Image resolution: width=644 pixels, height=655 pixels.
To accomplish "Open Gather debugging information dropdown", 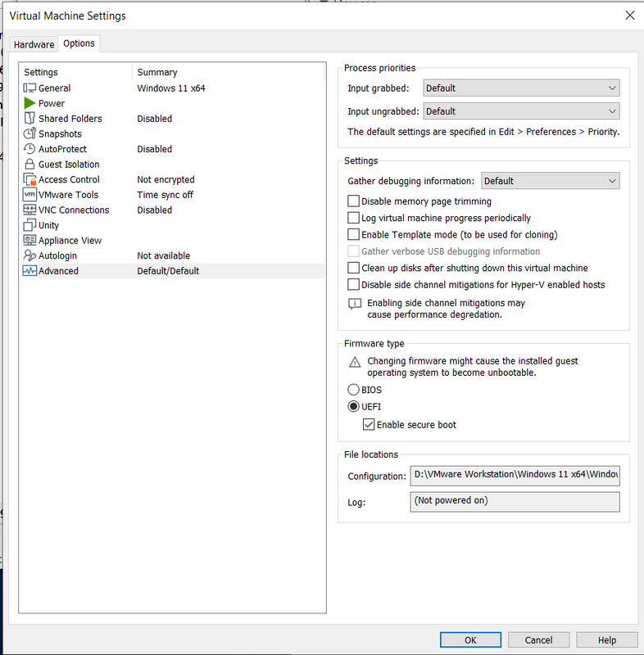I will (551, 181).
